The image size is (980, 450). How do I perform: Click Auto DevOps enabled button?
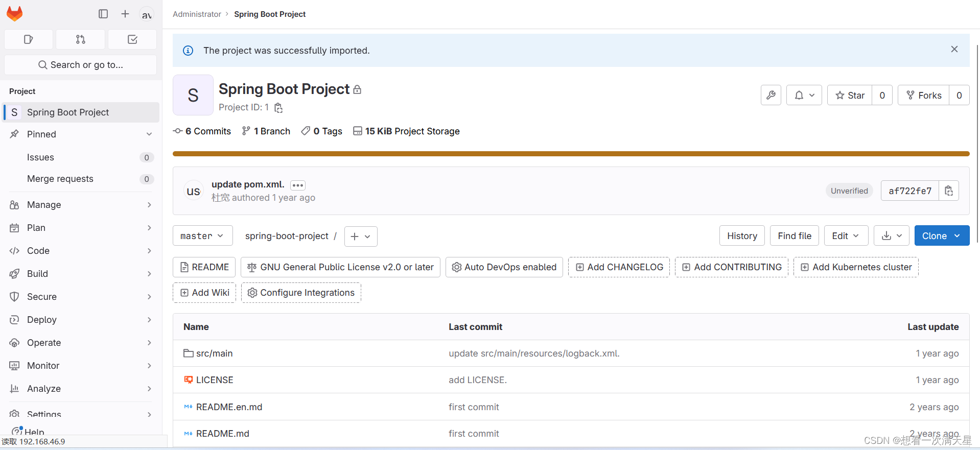coord(504,267)
